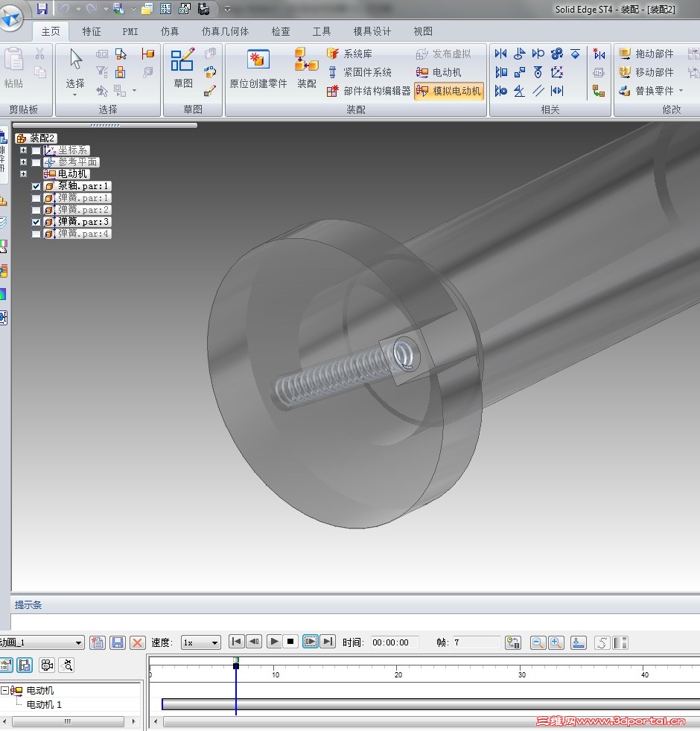The width and height of the screenshot is (700, 731).
Task: Select the 草图 (Sketch) tool
Action: [x=182, y=68]
